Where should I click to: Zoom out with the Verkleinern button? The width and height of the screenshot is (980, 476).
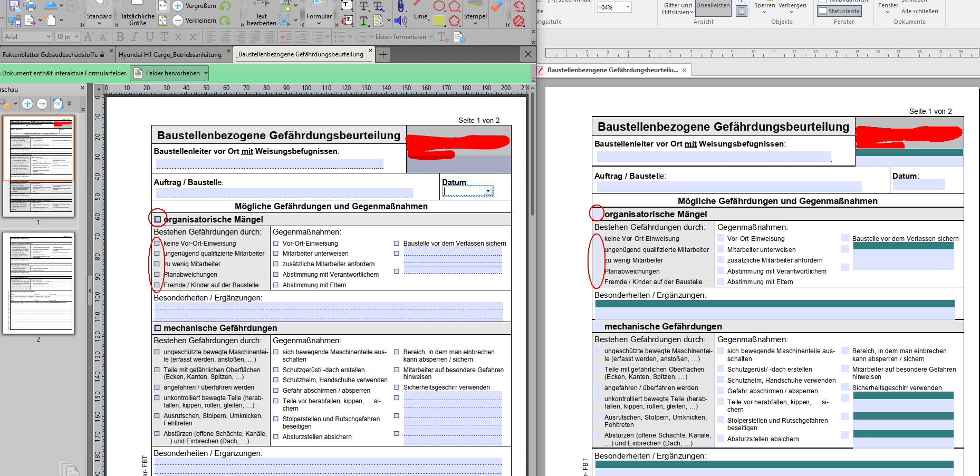[x=195, y=21]
